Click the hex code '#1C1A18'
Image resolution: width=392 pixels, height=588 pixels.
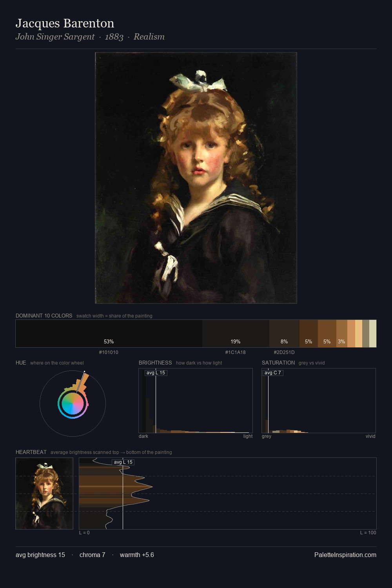tap(235, 352)
